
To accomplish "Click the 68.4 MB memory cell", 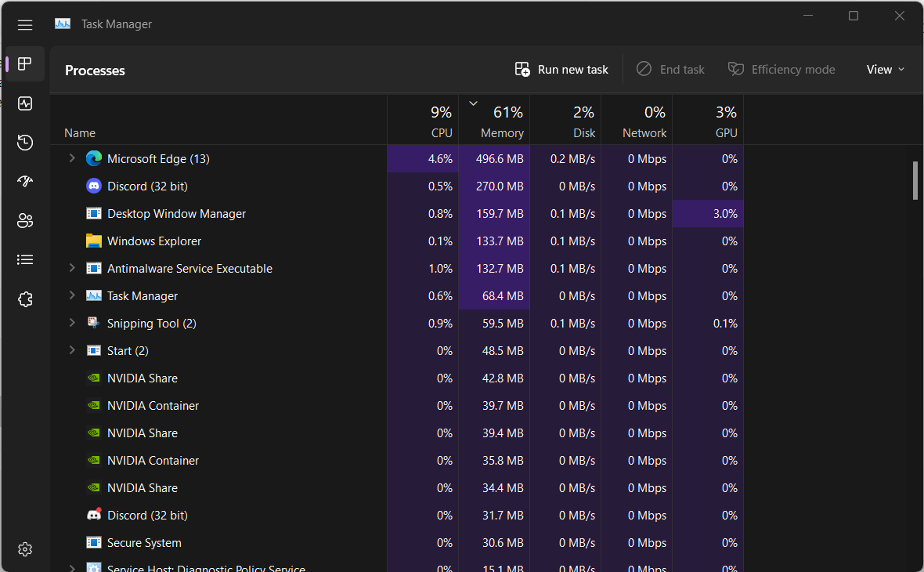I will click(x=494, y=295).
